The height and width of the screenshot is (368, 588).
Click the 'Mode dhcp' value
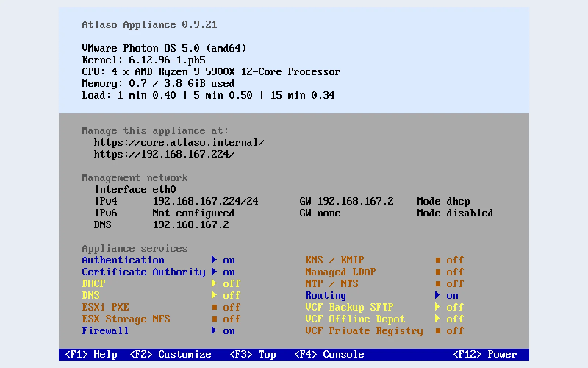click(x=444, y=201)
